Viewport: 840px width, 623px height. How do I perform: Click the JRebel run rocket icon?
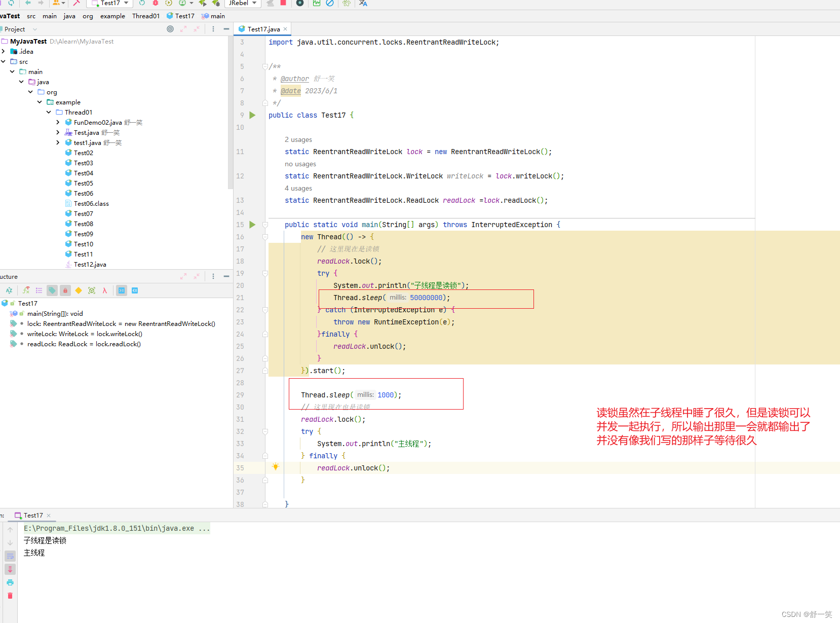click(x=203, y=3)
